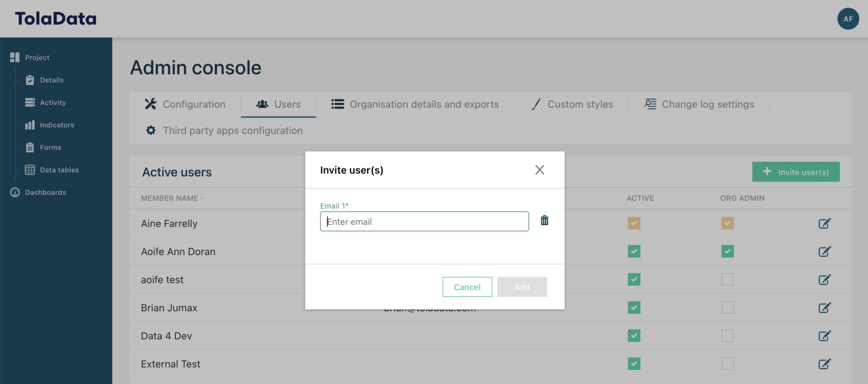Delete Email 1 with the trash icon
This screenshot has height=384, width=868.
coord(545,221)
